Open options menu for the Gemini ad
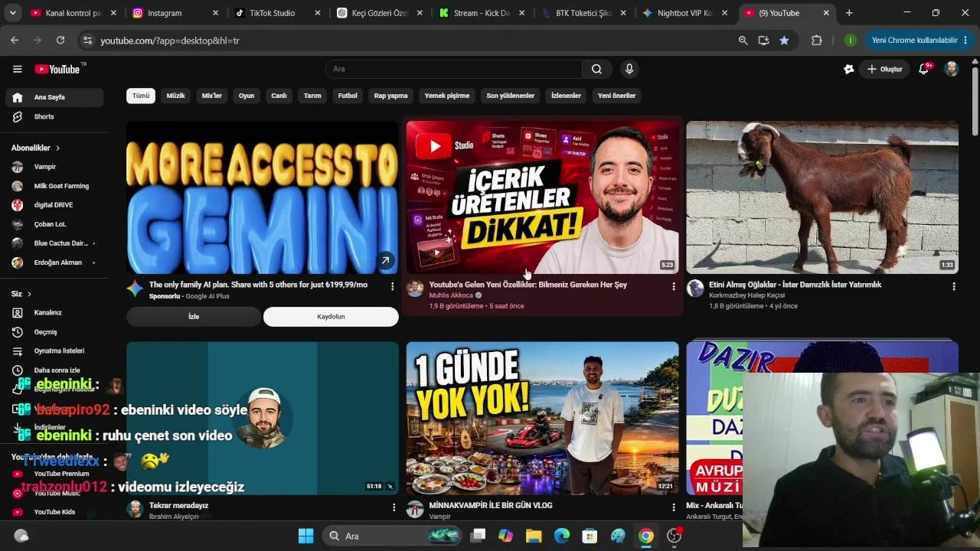This screenshot has height=551, width=980. pos(393,286)
